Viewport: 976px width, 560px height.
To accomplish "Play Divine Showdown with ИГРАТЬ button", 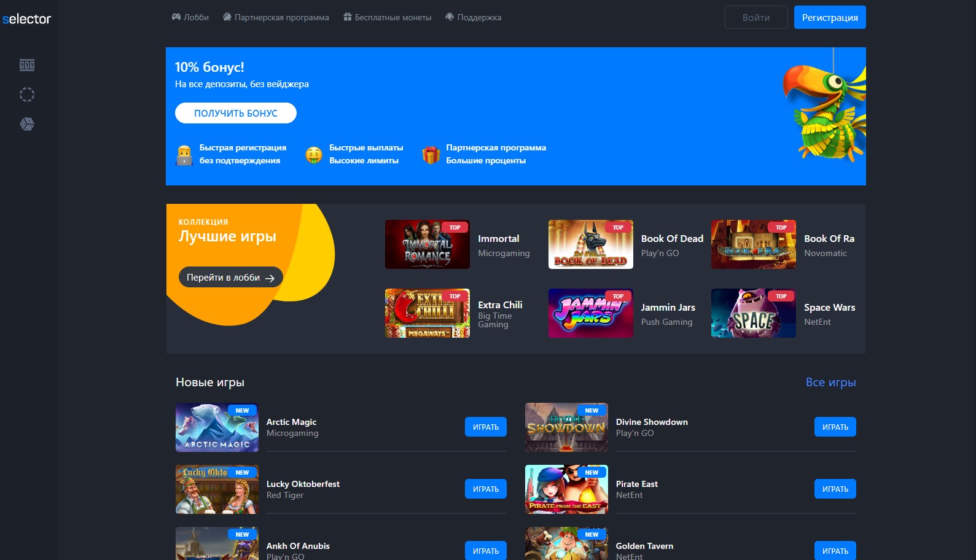I will click(835, 427).
